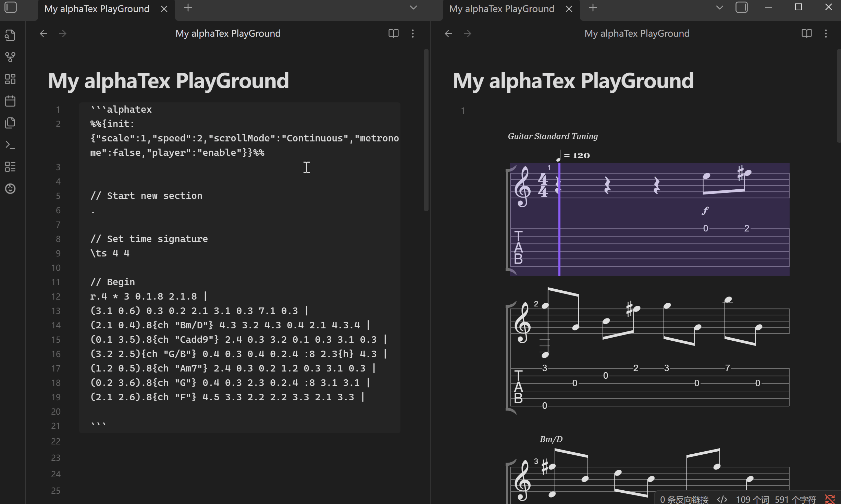This screenshot has width=841, height=504.
Task: Navigate forward in the right pane
Action: coord(468,34)
